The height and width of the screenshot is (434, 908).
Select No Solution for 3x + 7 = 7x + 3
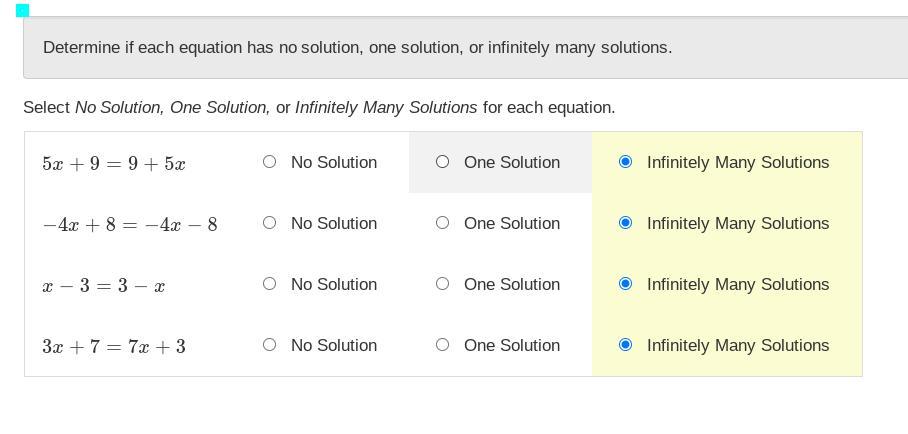269,345
